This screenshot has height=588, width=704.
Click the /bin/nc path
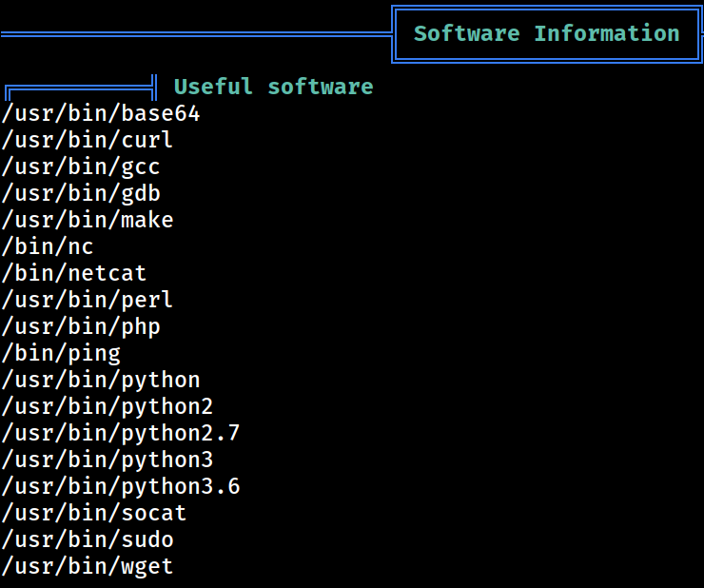click(x=48, y=246)
